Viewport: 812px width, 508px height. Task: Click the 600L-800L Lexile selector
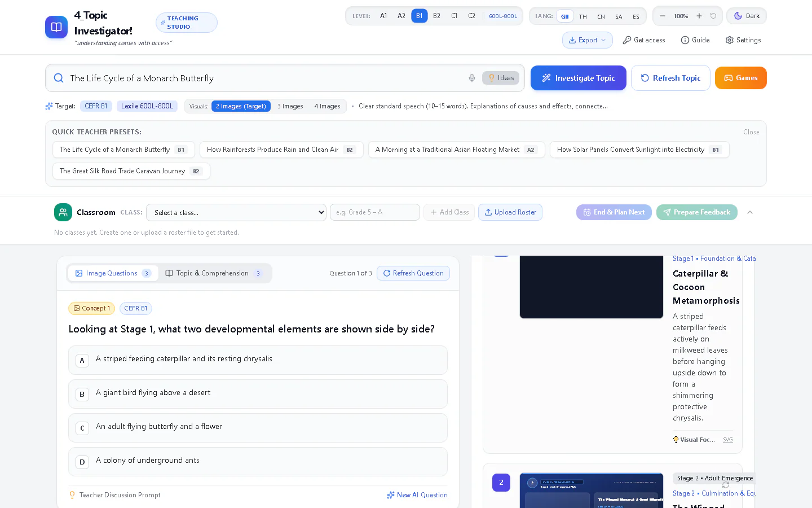click(503, 16)
